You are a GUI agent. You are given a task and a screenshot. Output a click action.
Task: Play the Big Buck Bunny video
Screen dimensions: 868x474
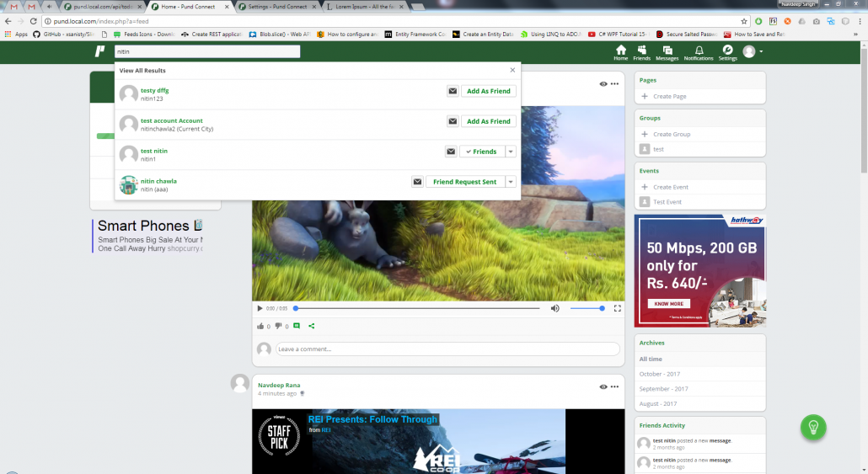pyautogui.click(x=260, y=308)
